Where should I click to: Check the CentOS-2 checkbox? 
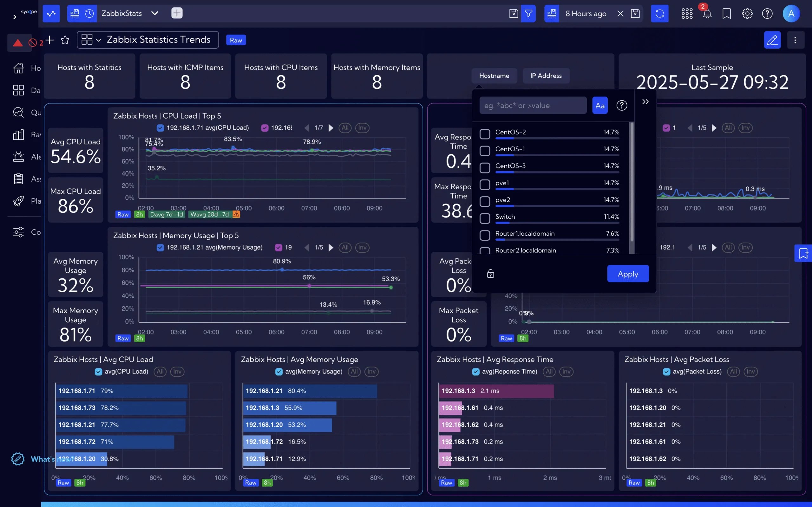(485, 134)
